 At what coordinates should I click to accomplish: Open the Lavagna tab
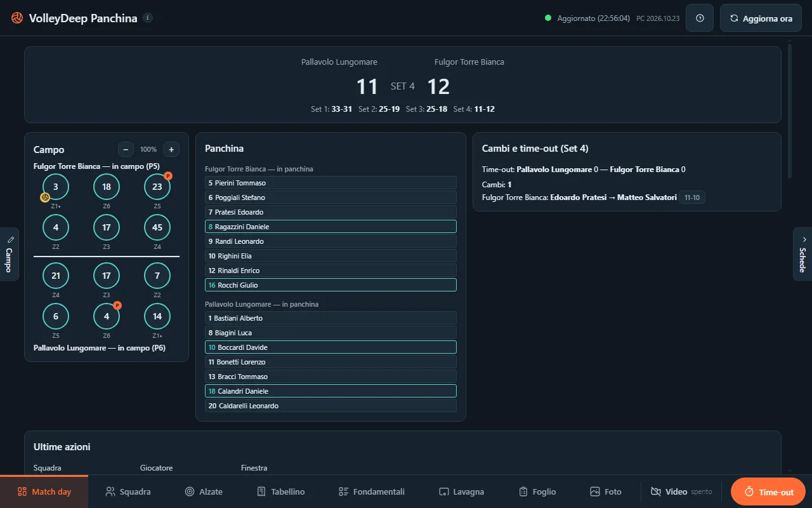(462, 491)
